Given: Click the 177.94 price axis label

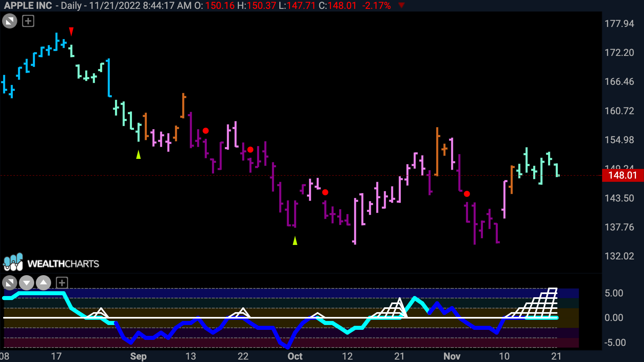Looking at the screenshot, I should 619,24.
